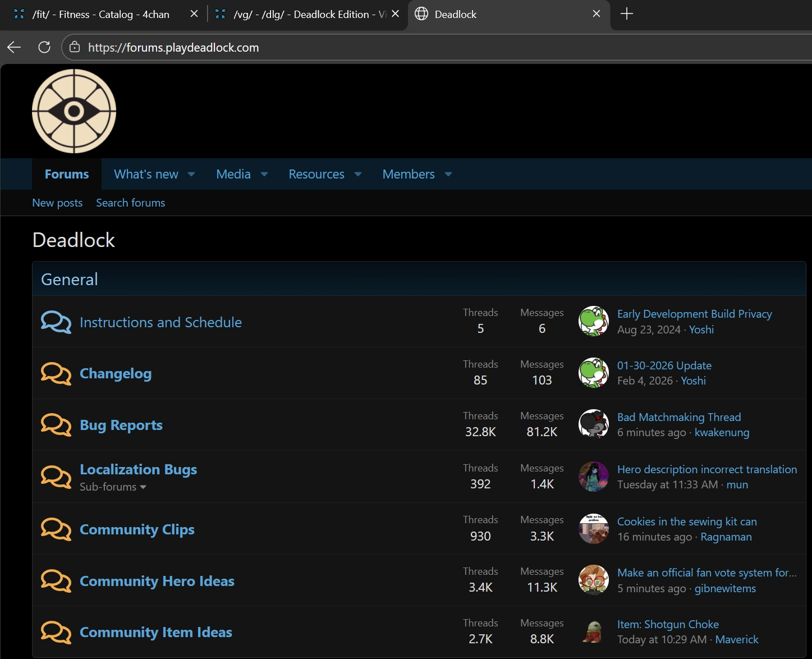Click the address bar URL field
The width and height of the screenshot is (812, 659).
click(438, 47)
